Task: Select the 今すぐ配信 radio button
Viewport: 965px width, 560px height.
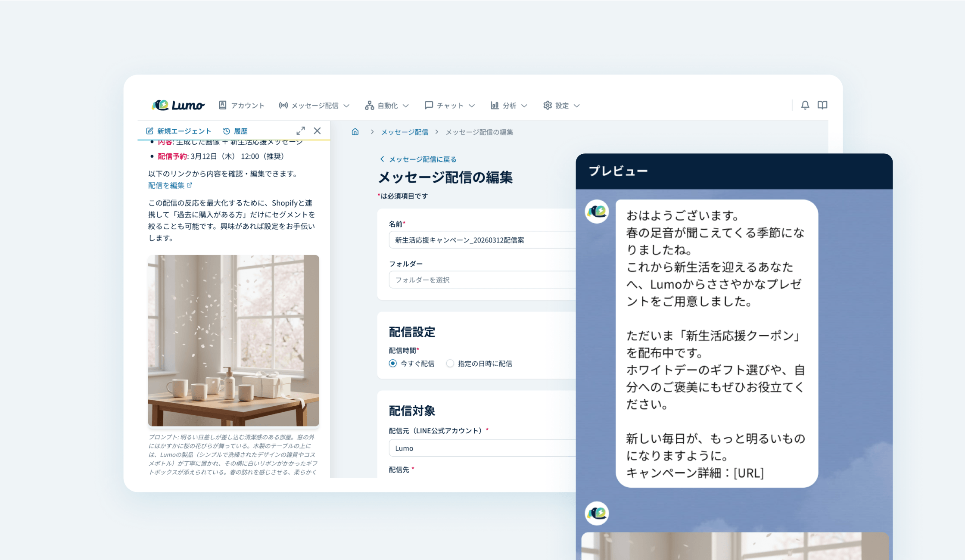Action: point(392,363)
